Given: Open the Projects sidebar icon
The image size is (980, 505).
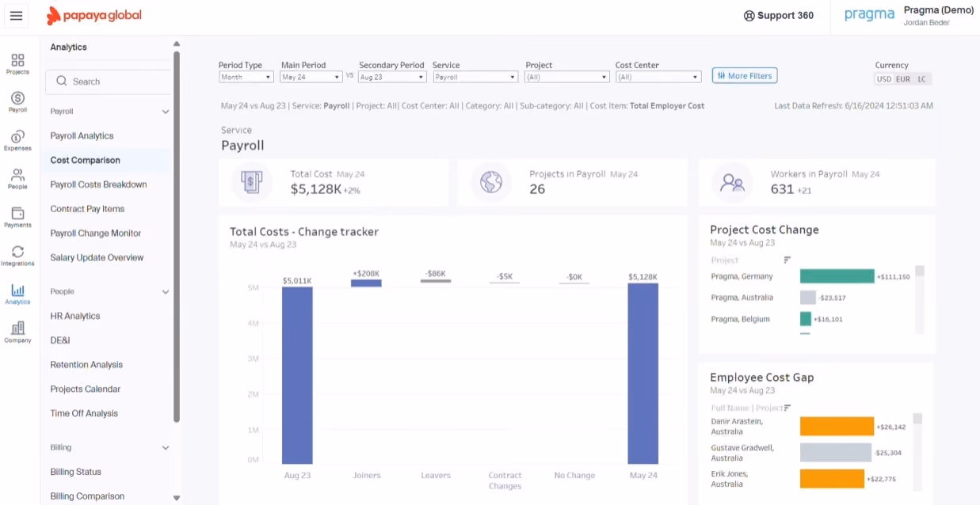Looking at the screenshot, I should point(17,64).
